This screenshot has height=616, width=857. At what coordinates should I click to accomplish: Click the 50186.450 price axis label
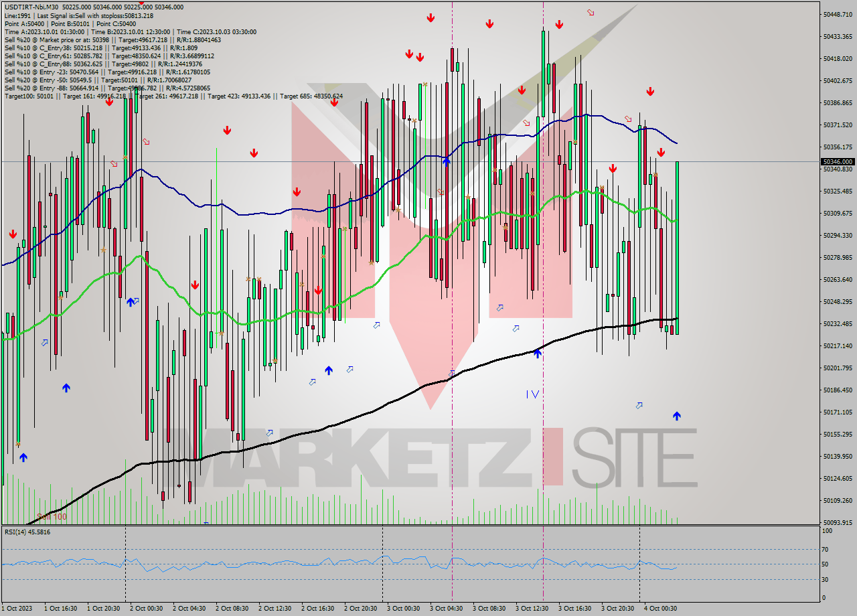pyautogui.click(x=837, y=390)
